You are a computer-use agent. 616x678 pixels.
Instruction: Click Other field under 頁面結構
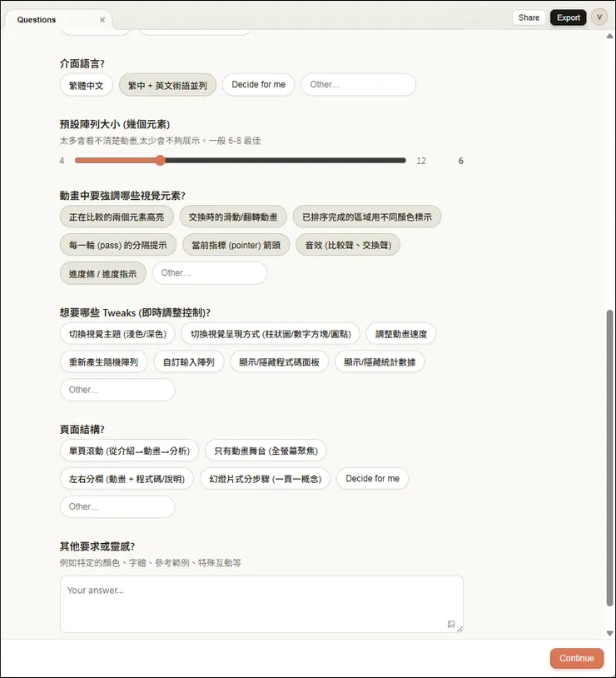tap(117, 506)
